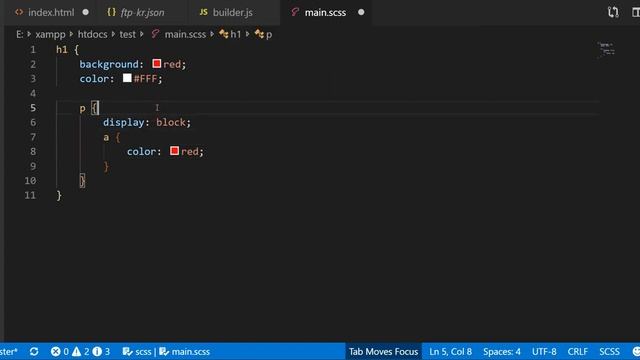Click the '#FFF' color value text
Image resolution: width=640 pixels, height=360 pixels.
[145, 79]
